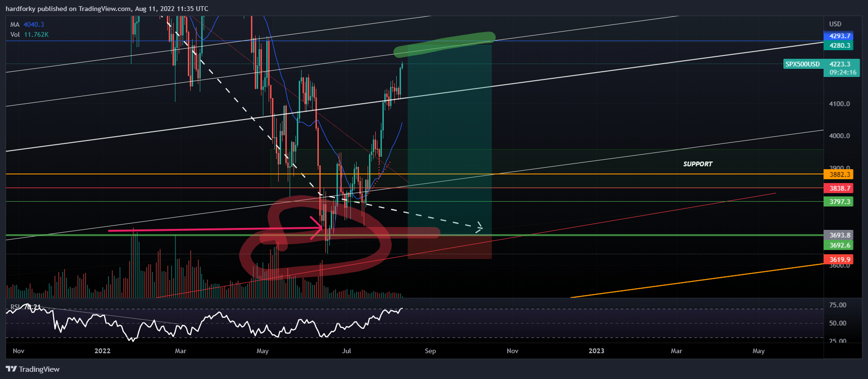Click the TradingView wordmark at bottom
Image resolution: width=868 pixels, height=379 pixels.
(x=39, y=369)
